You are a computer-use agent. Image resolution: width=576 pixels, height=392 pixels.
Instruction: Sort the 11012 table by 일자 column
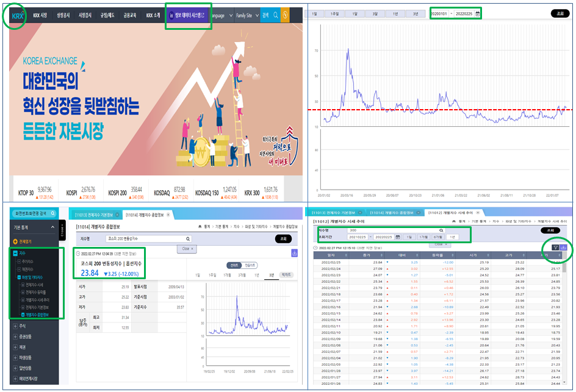point(331,255)
